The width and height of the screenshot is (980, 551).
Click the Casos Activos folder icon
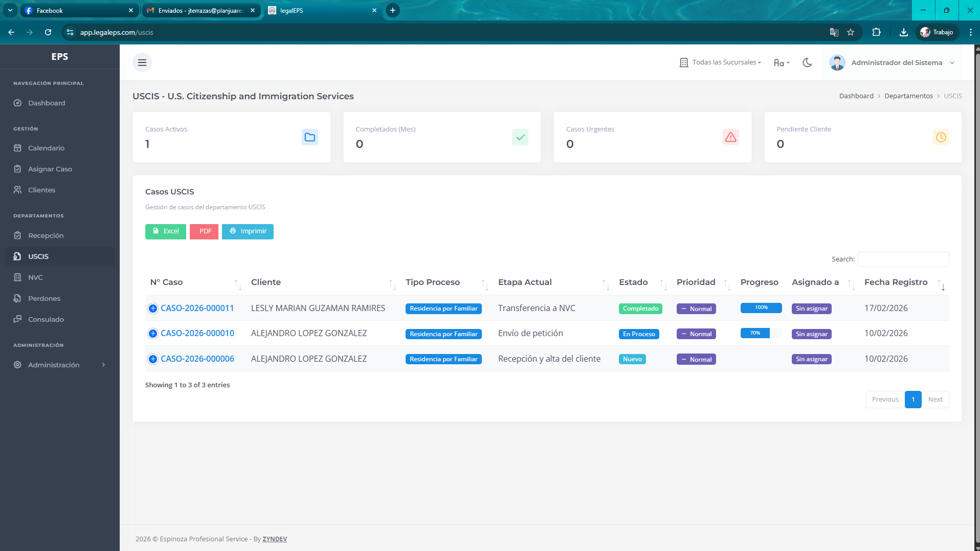(309, 137)
